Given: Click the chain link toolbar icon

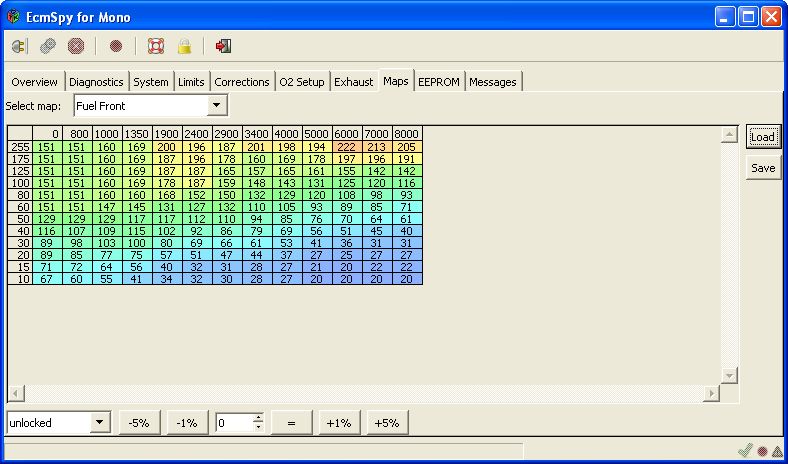Looking at the screenshot, I should pos(47,46).
